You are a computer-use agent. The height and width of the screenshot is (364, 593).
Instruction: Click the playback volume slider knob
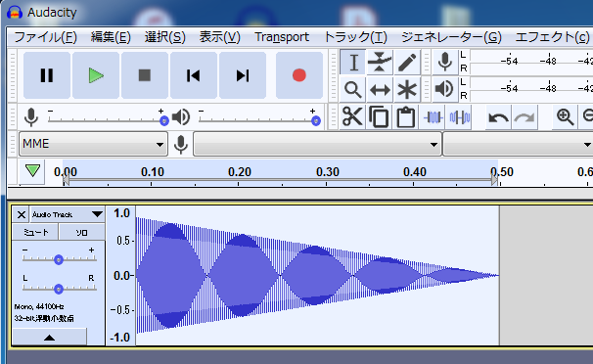coord(316,121)
